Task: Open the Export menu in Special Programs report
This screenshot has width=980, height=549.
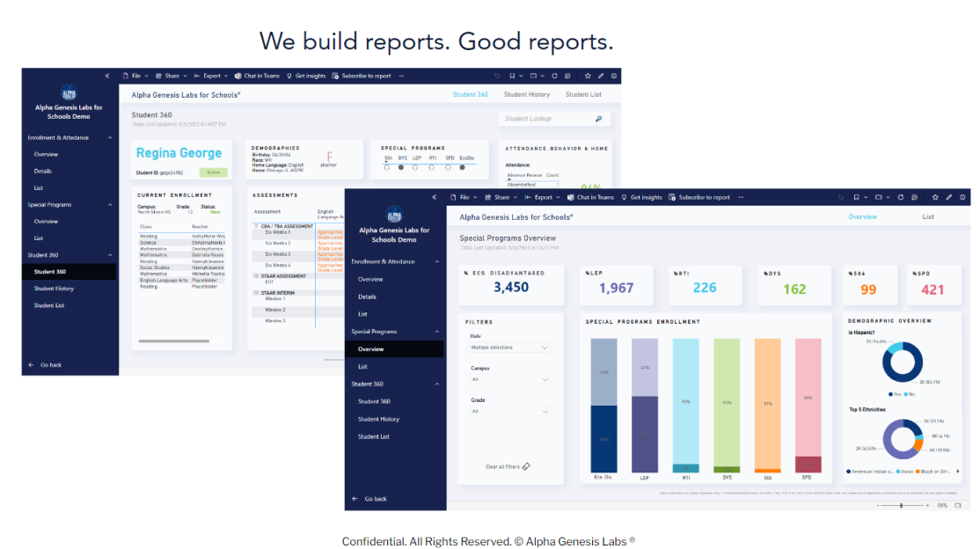Action: coord(542,197)
